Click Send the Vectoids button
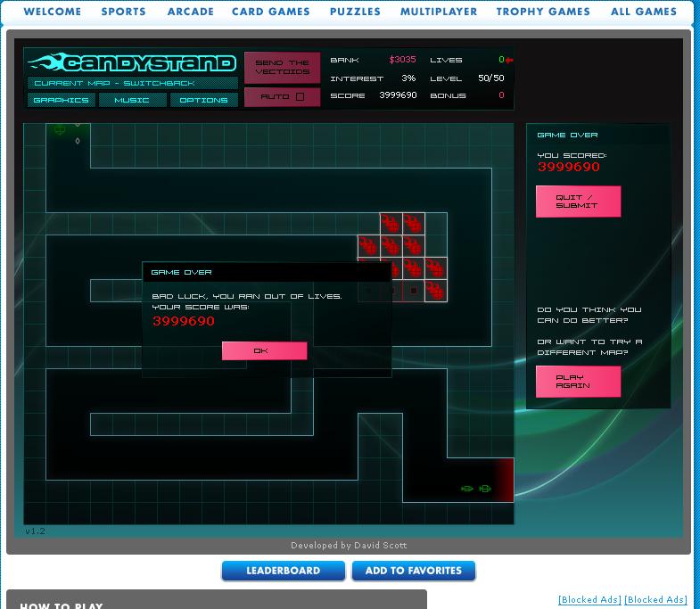Viewport: 700px width, 609px height. tap(282, 68)
